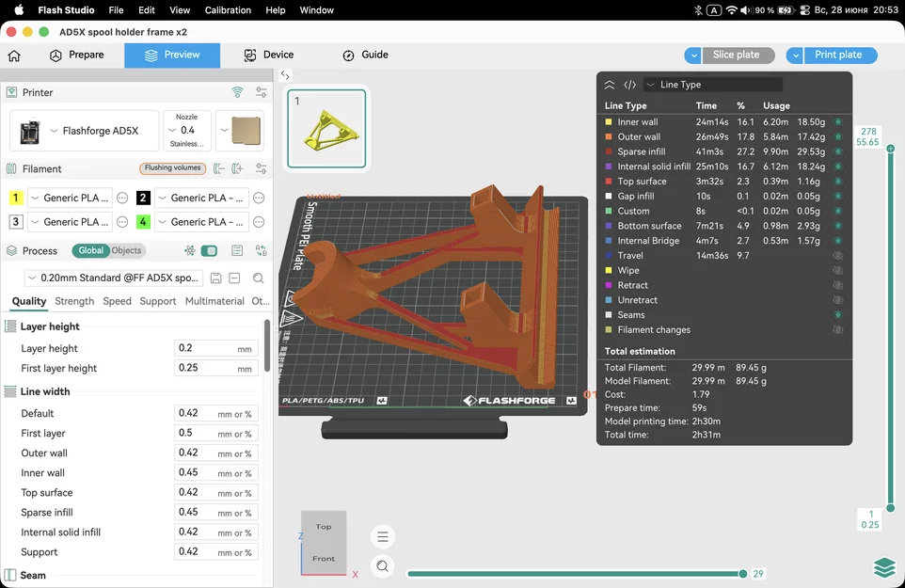Click the viewport zoom magnifier icon
905x588 pixels.
[x=383, y=566]
